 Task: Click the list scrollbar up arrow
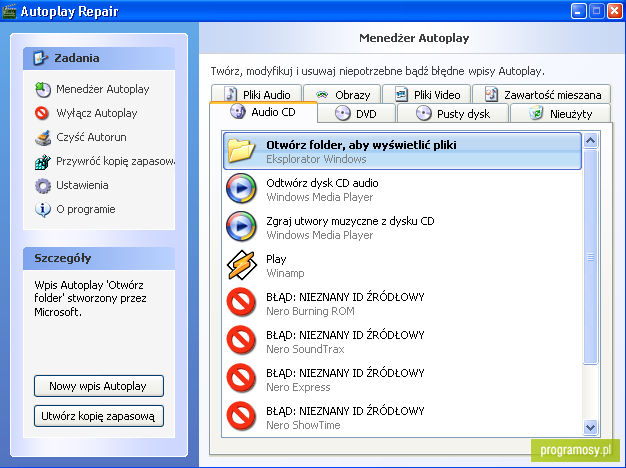click(590, 140)
